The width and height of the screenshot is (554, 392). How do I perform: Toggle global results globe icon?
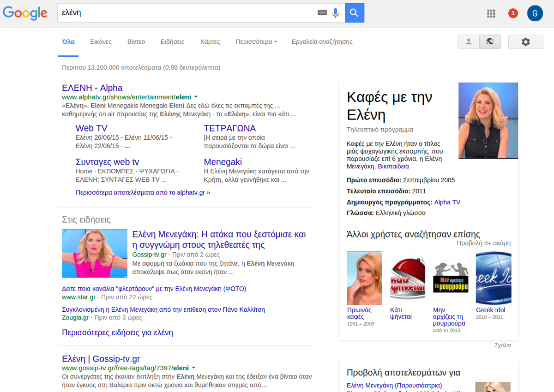[490, 42]
